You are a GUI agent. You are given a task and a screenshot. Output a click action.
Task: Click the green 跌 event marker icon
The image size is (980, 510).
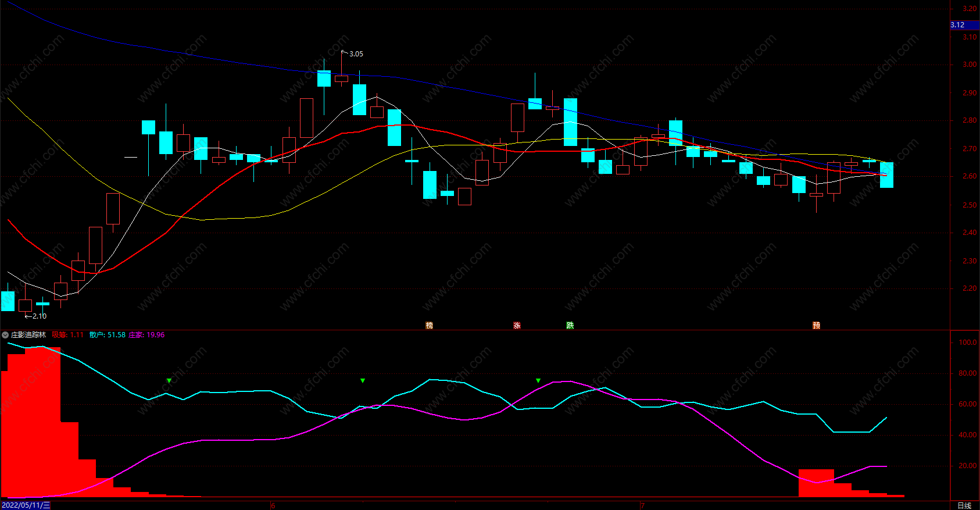point(570,325)
